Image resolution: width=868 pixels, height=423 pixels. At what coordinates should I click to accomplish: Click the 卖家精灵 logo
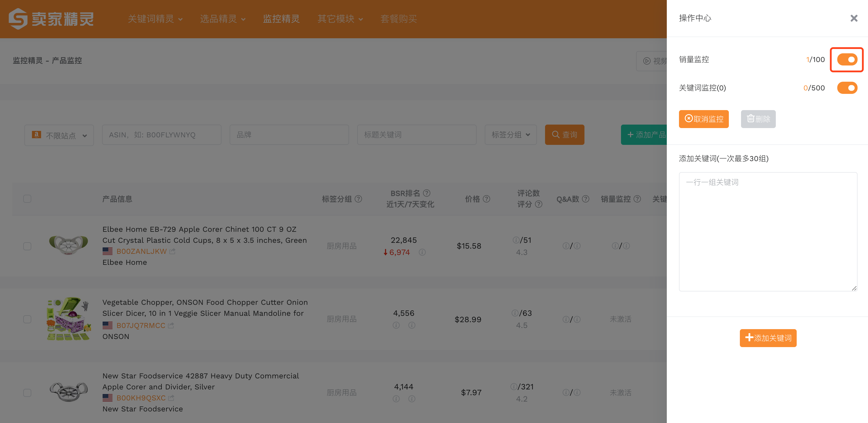(x=51, y=19)
